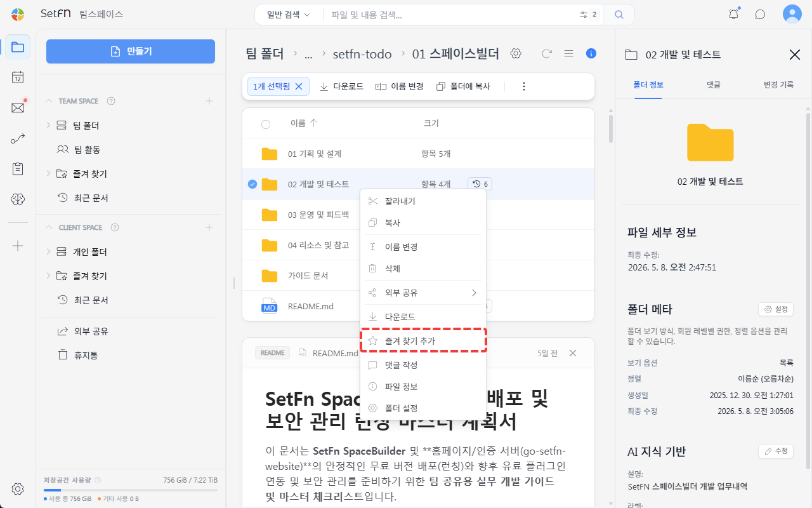Expand the 개인 폴더 tree node
The height and width of the screenshot is (508, 812).
(x=48, y=252)
